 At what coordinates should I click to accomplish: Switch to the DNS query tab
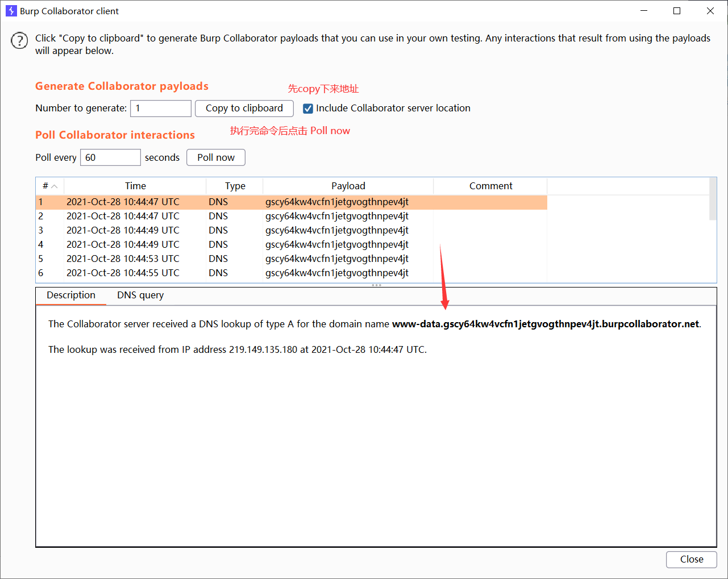(x=140, y=295)
